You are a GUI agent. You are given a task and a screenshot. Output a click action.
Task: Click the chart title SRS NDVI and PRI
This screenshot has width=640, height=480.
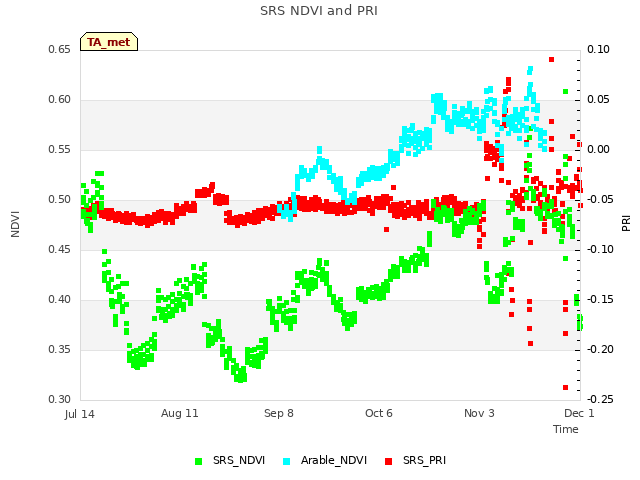click(319, 11)
